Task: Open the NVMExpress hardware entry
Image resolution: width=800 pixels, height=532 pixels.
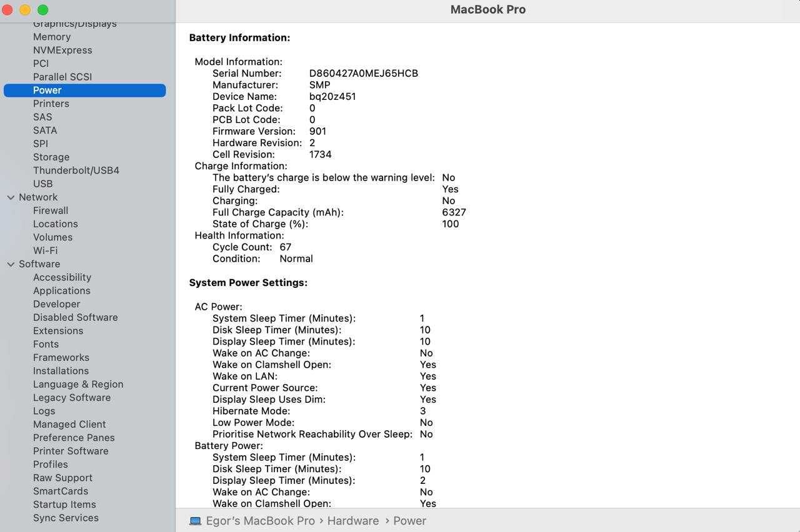Action: click(62, 50)
